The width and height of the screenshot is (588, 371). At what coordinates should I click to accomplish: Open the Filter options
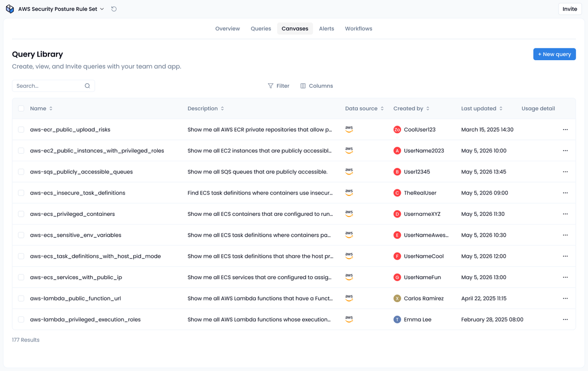[279, 86]
